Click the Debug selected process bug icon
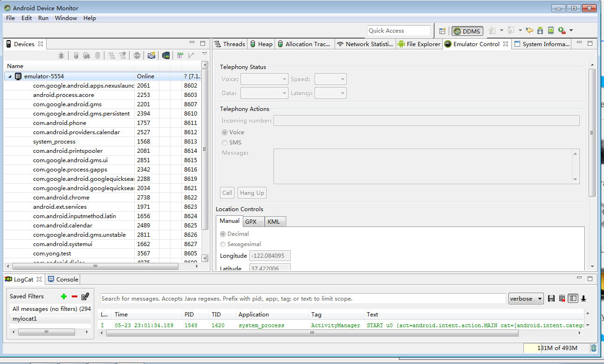 [x=61, y=55]
